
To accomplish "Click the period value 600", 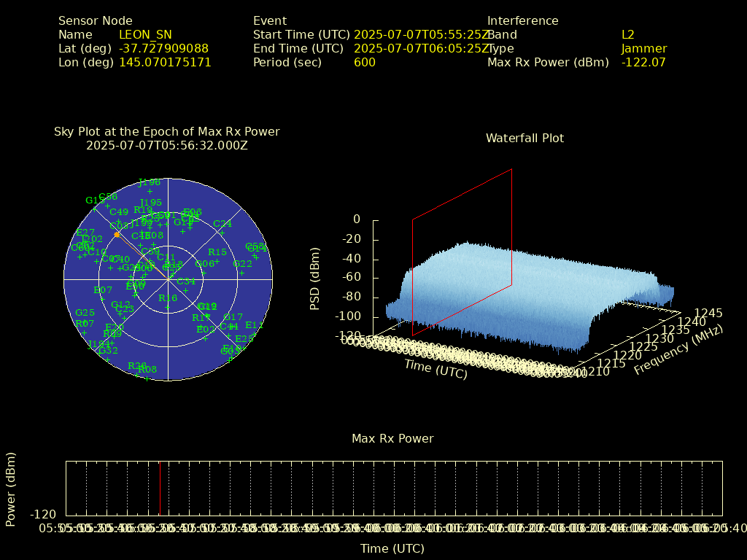I will click(x=364, y=62).
